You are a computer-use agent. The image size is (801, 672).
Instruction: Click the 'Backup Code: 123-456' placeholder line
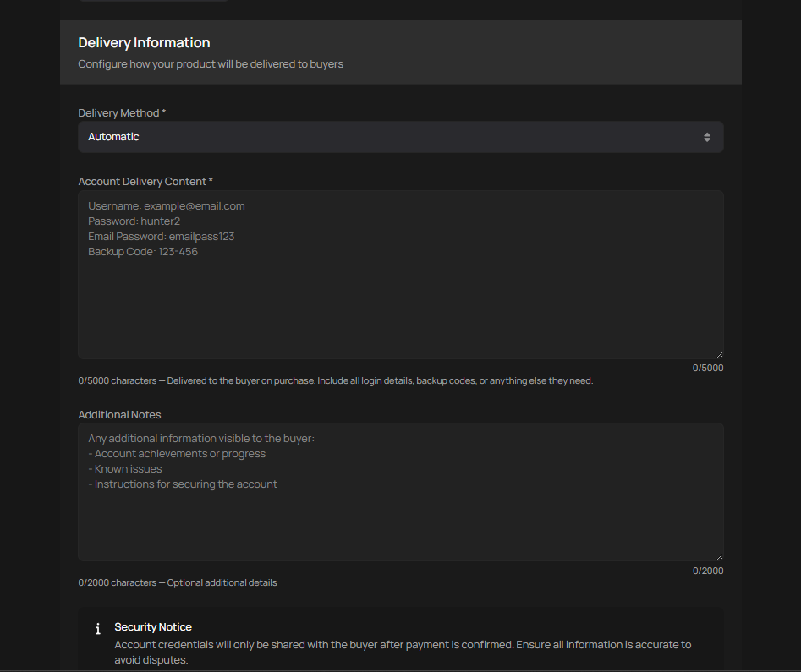coord(143,252)
